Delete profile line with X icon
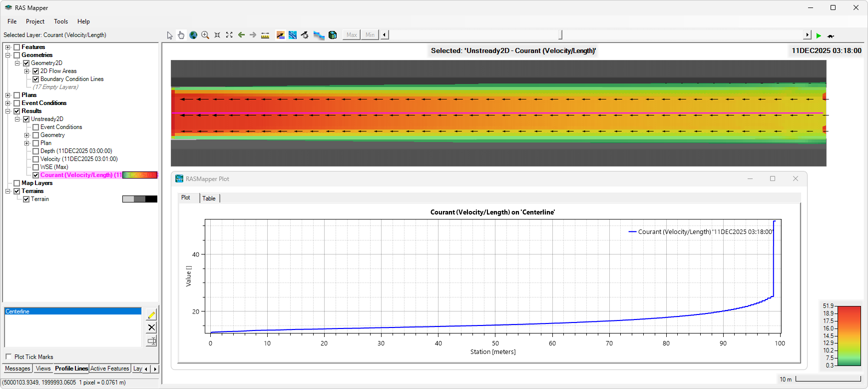 click(152, 327)
